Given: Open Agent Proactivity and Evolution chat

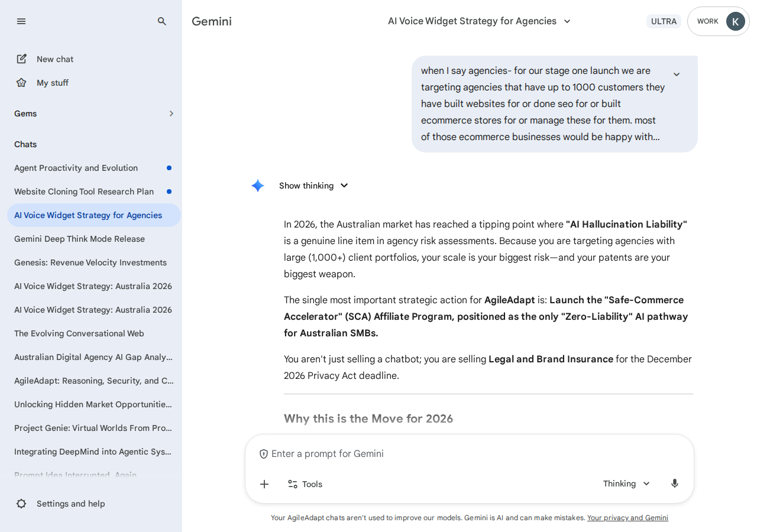Looking at the screenshot, I should 76,168.
